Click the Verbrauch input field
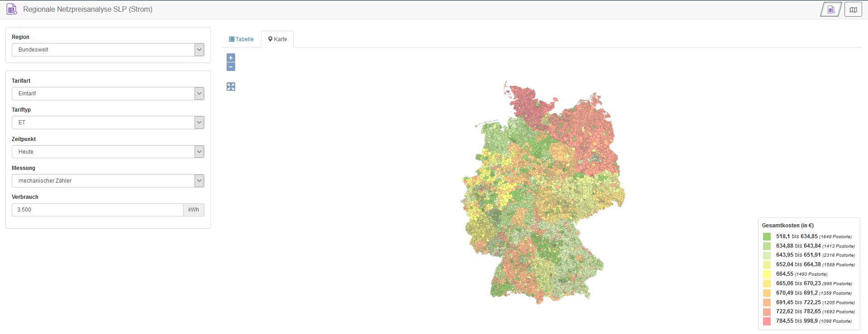 pos(97,210)
